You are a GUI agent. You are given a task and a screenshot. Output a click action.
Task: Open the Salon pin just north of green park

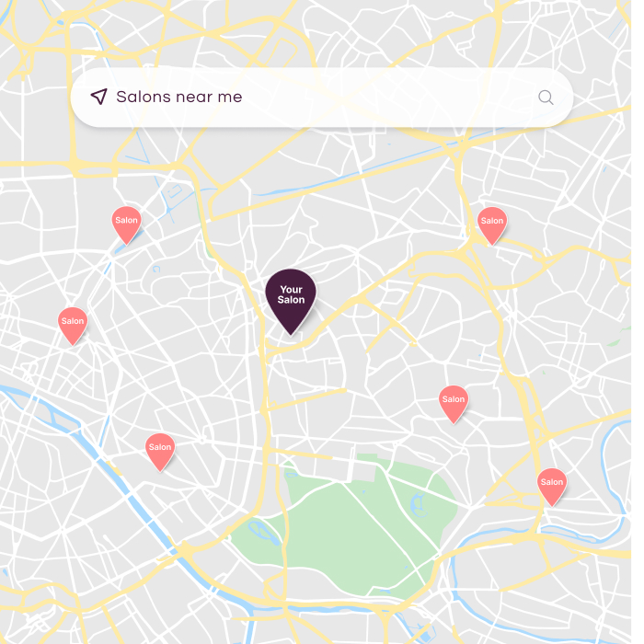[454, 405]
